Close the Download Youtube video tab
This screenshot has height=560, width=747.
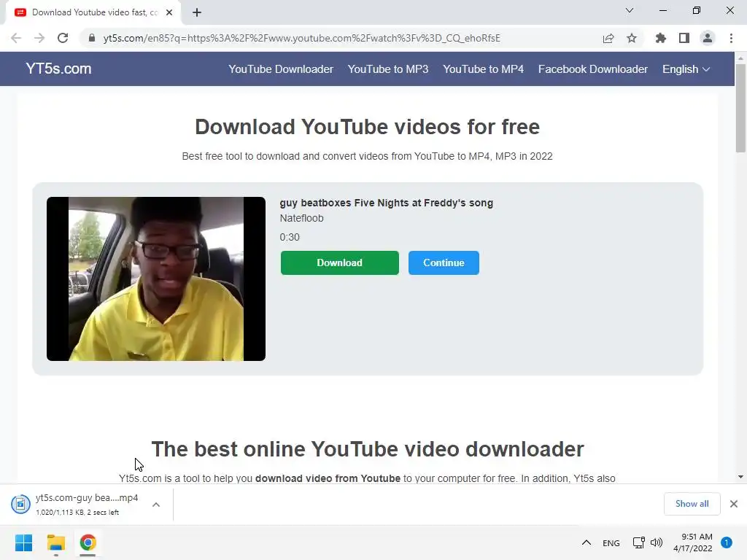tap(169, 12)
